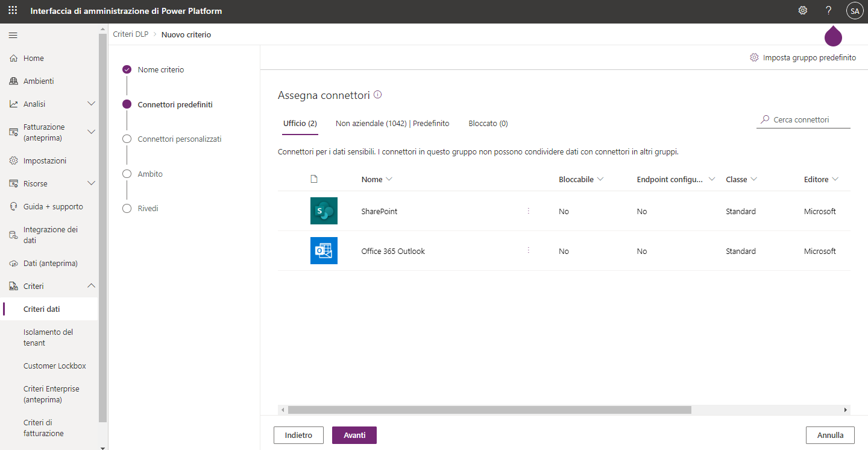Click the SharePoint connector name
Screen dimensions: 868x450
click(x=379, y=211)
